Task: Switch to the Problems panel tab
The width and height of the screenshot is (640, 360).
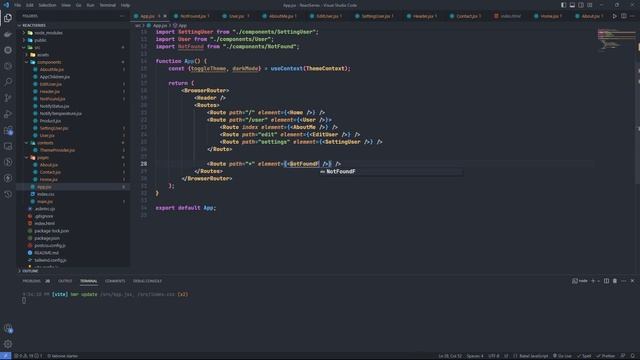Action: pos(32,281)
